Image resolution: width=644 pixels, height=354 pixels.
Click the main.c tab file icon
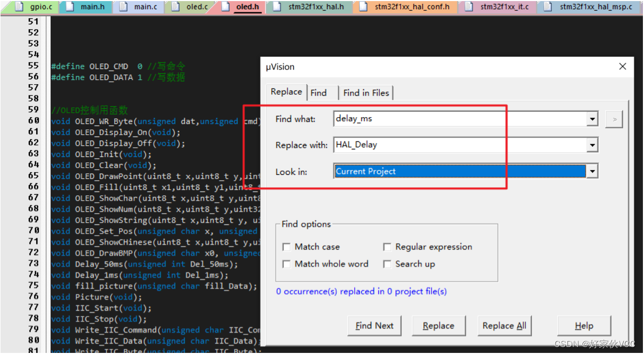123,6
